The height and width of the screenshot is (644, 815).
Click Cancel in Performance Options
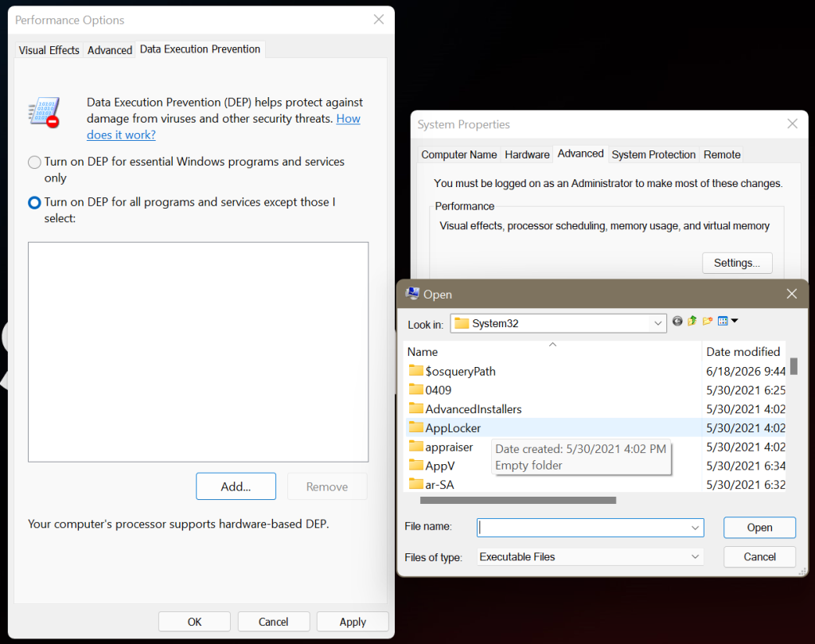point(274,622)
